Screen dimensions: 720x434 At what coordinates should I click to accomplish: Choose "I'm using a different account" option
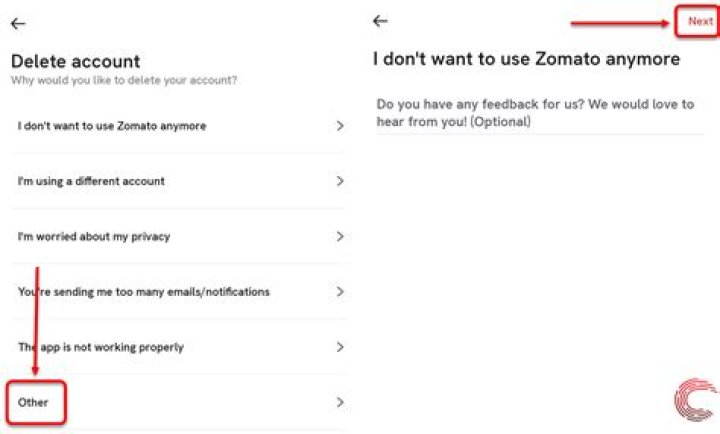click(x=91, y=181)
